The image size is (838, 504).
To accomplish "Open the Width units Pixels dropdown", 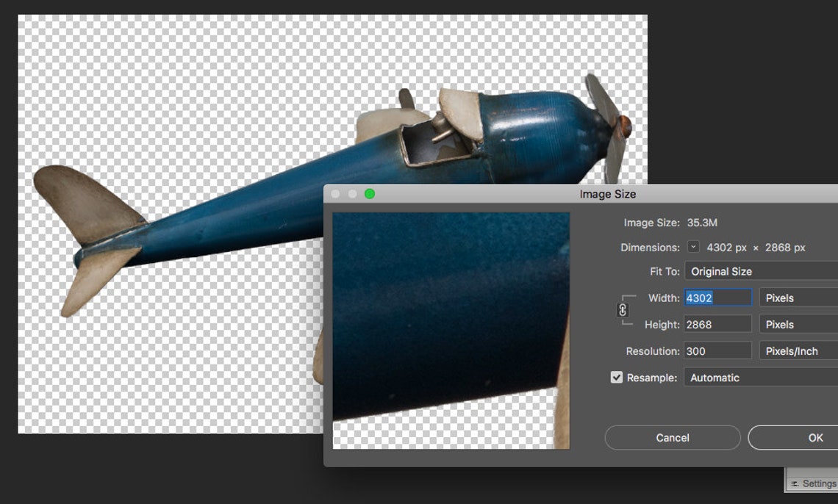I will [x=797, y=298].
